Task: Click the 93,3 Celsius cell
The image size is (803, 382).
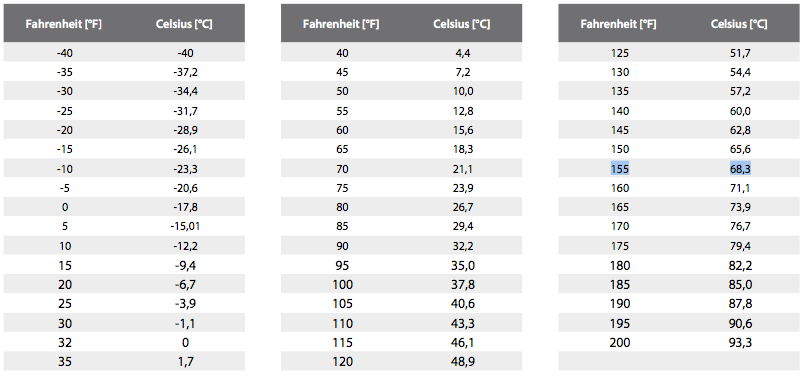Action: point(741,342)
